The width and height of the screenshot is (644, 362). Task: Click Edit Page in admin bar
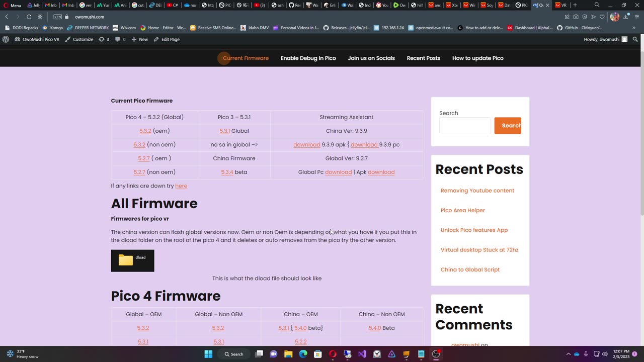(167, 39)
